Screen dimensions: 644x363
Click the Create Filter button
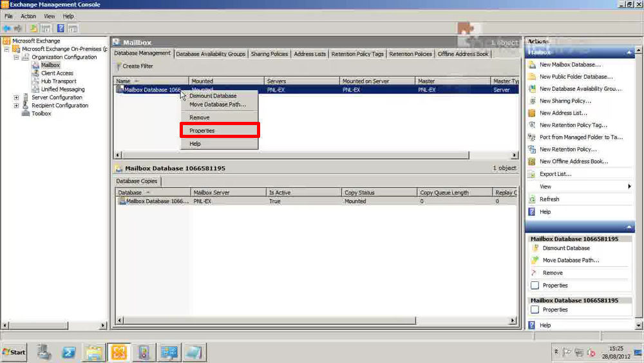click(x=135, y=66)
